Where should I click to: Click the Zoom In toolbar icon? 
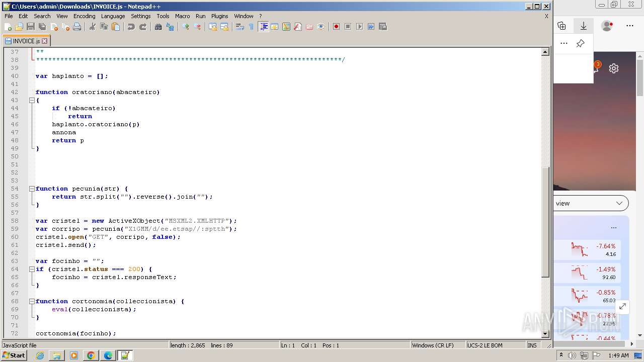coord(186,27)
